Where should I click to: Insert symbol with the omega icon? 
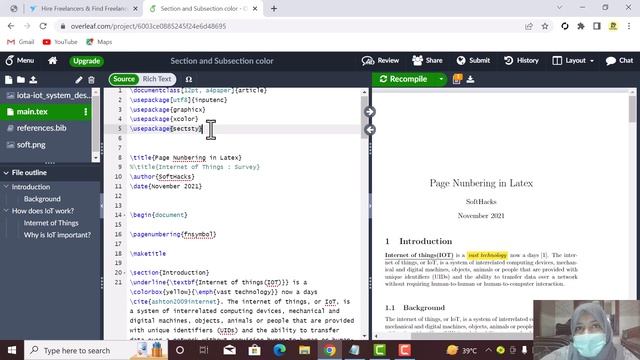[189, 79]
